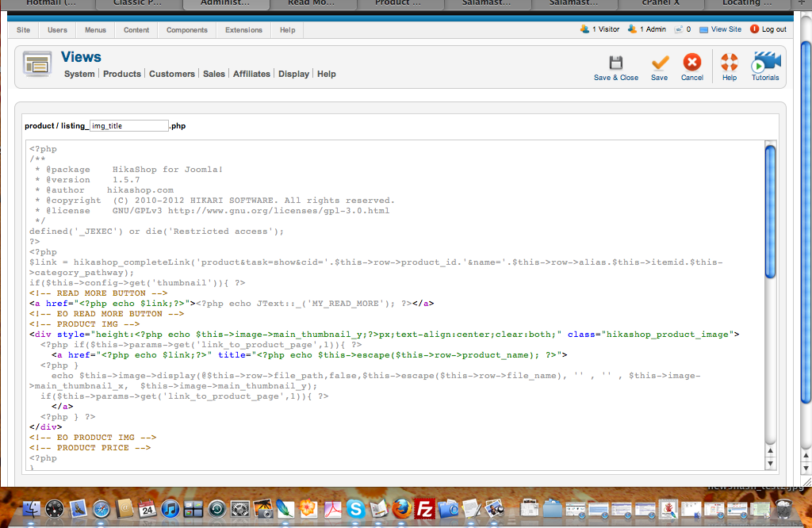The width and height of the screenshot is (812, 528).
Task: Click the Views page icon
Action: coord(37,65)
